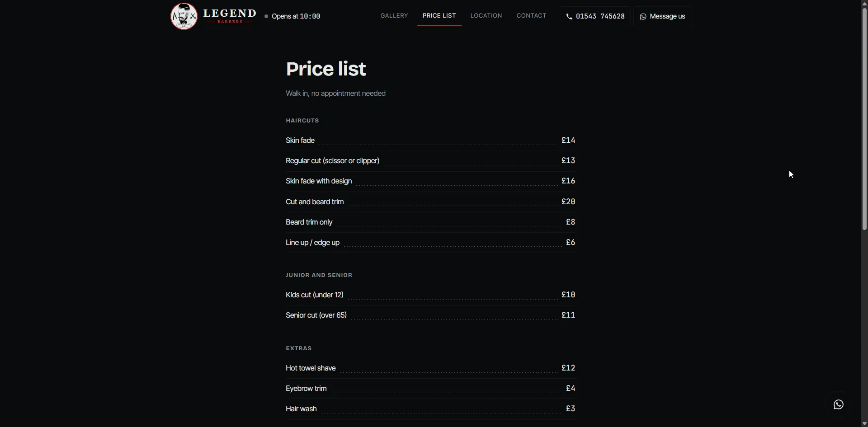Click the Price list heading

326,69
